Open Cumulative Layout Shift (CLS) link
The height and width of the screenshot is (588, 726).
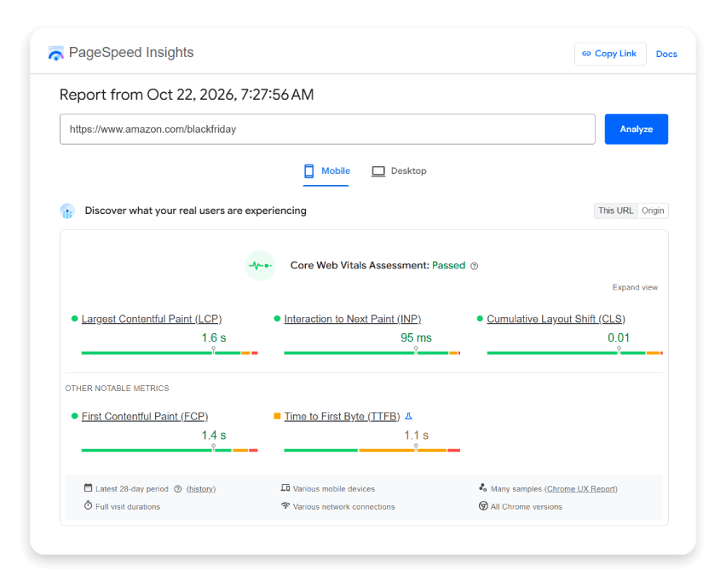556,319
